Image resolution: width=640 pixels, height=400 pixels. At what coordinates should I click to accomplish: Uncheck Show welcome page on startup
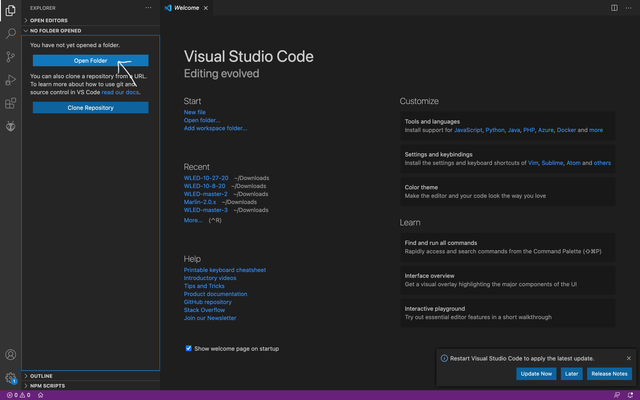189,348
